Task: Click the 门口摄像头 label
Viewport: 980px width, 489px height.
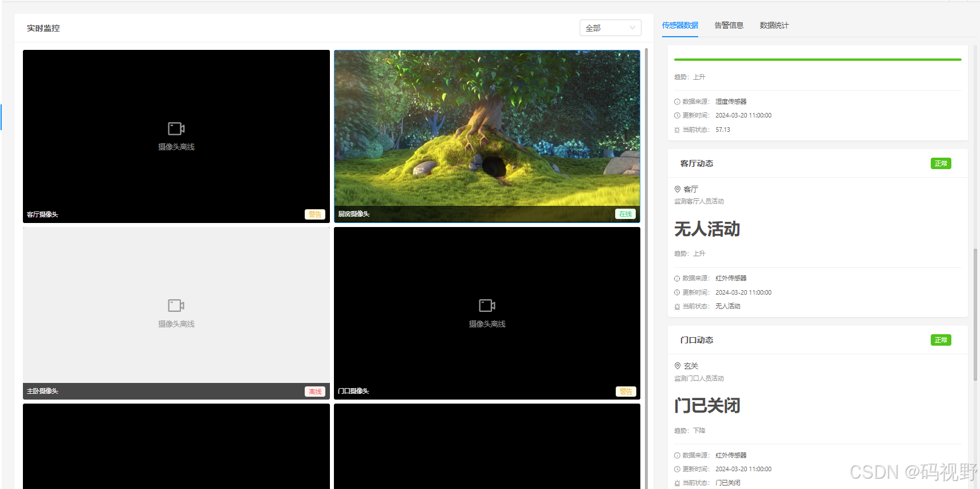Action: point(353,391)
